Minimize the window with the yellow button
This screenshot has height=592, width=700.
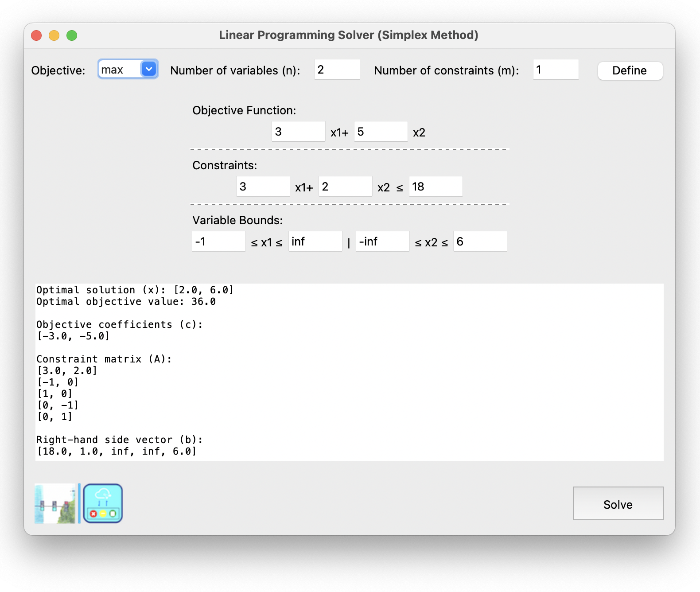point(54,35)
